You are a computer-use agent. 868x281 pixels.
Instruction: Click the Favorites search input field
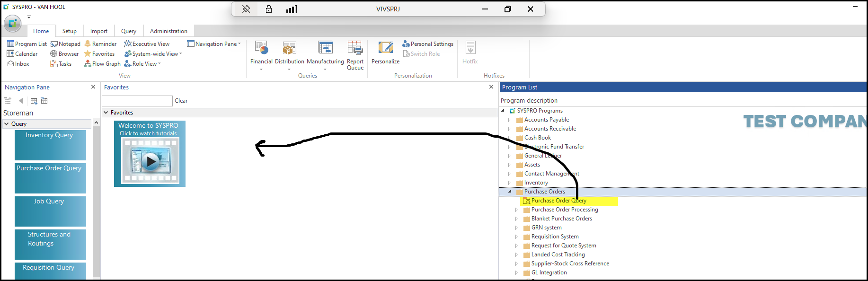click(x=137, y=101)
